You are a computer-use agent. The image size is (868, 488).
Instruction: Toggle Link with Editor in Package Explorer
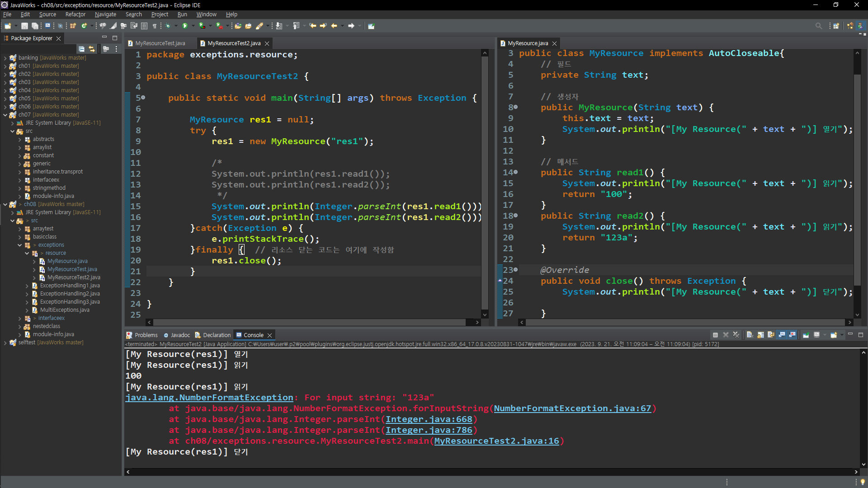(92, 49)
